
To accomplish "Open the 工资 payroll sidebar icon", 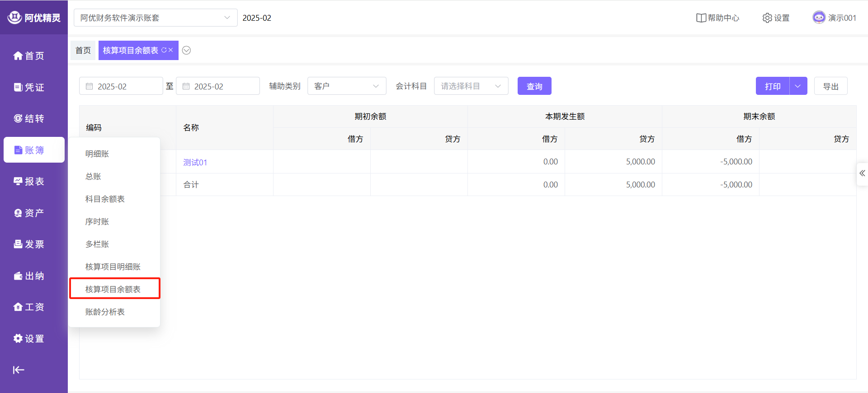I will [29, 307].
